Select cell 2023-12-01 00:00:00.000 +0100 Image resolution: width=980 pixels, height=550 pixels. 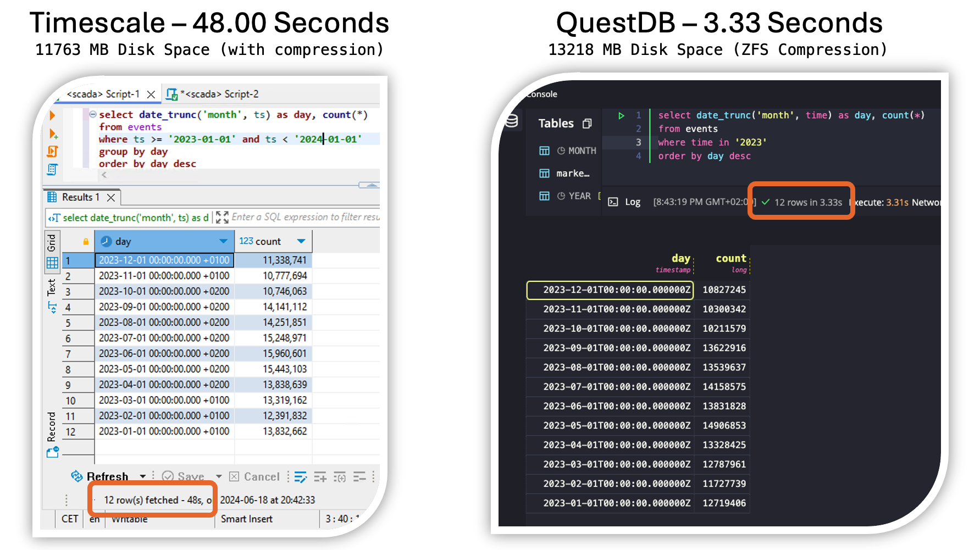pos(164,260)
